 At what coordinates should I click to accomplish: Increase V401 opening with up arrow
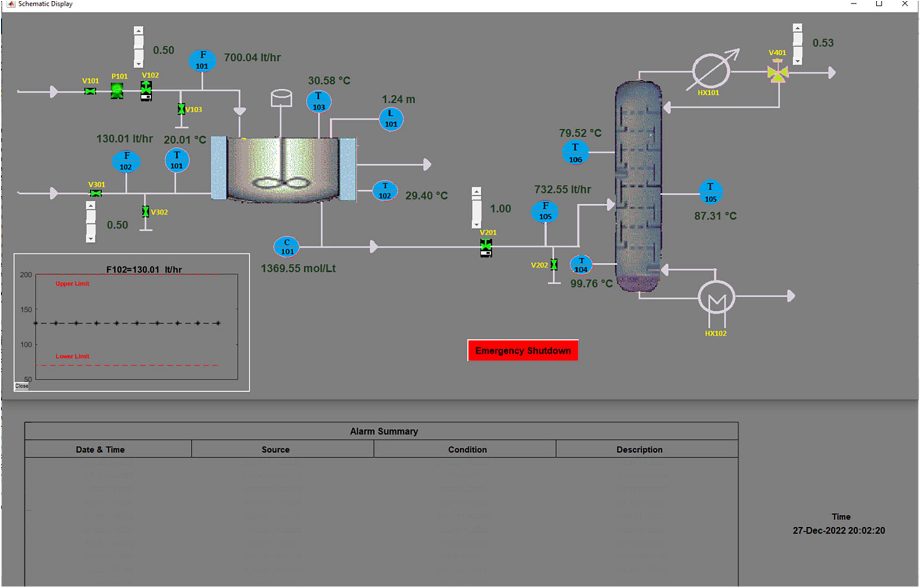coord(797,28)
